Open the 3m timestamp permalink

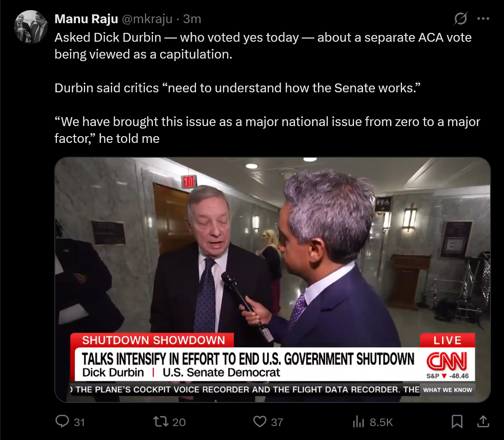(x=192, y=19)
